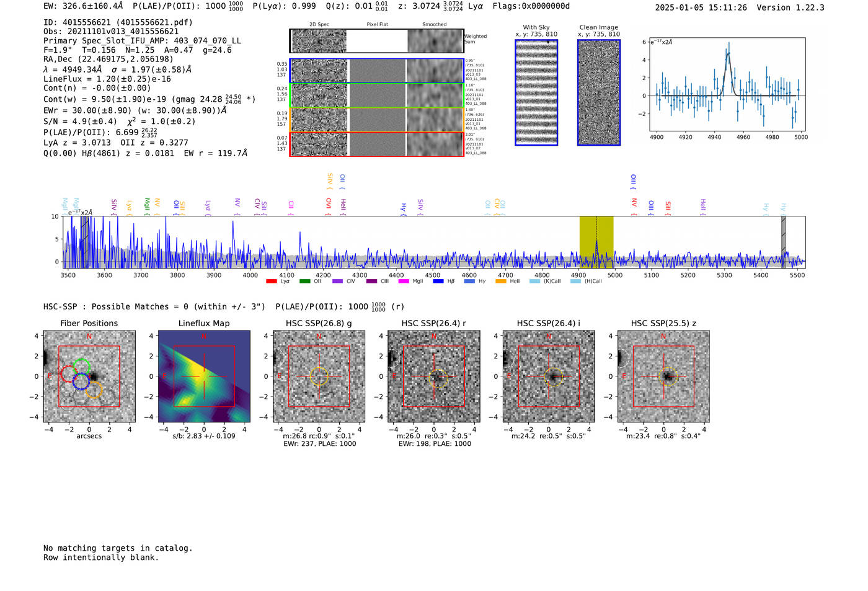868x591 pixels.
Task: Click the green fiber circle in Fiber Positions
Action: (81, 367)
